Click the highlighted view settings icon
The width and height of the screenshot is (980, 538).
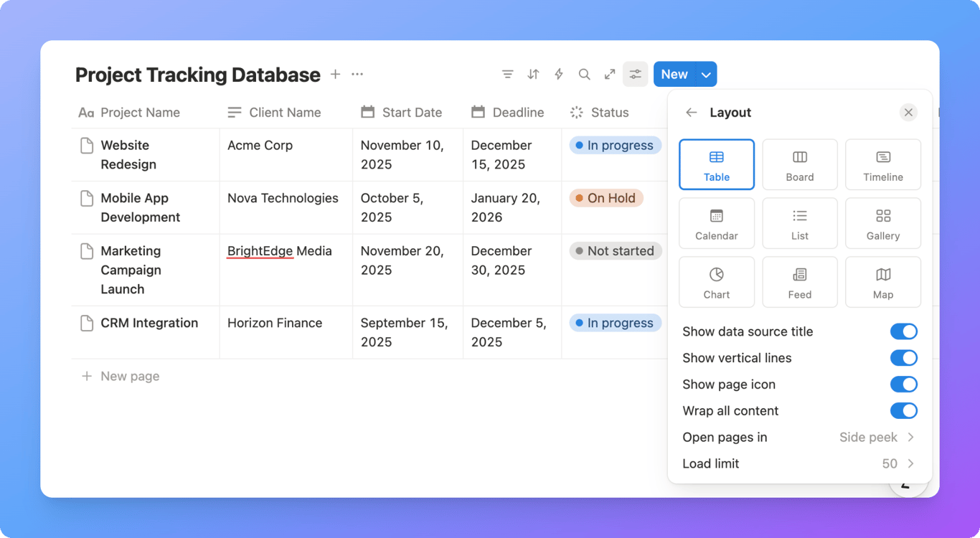click(x=635, y=74)
